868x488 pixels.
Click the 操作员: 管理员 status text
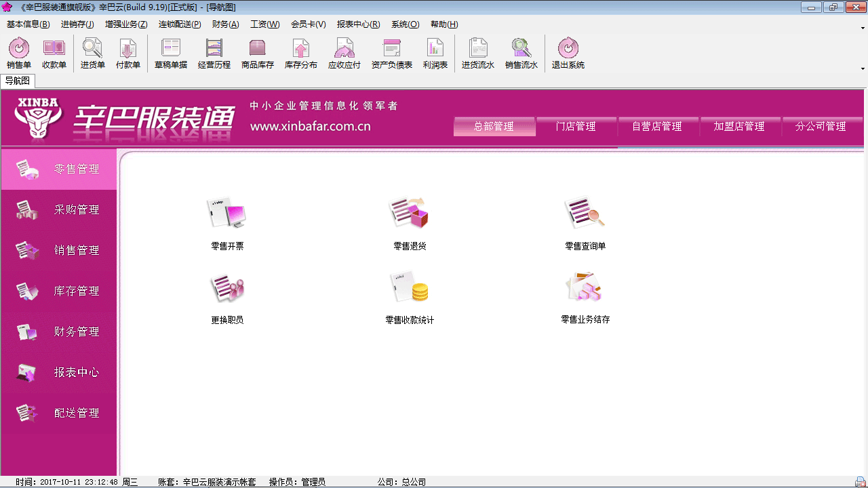[297, 482]
